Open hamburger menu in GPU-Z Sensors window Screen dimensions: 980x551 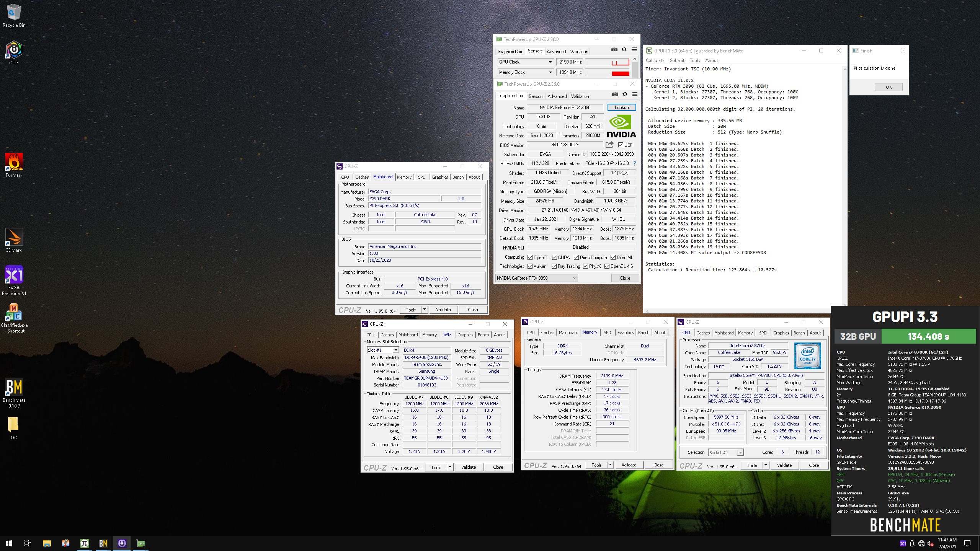pyautogui.click(x=634, y=50)
